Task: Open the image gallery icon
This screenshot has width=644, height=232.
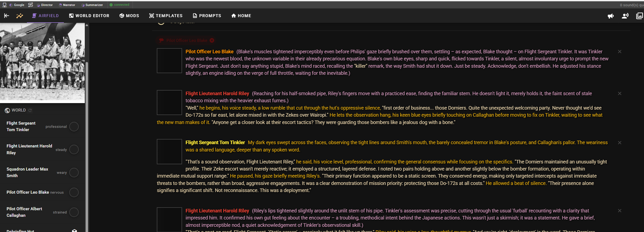Action: click(x=640, y=16)
